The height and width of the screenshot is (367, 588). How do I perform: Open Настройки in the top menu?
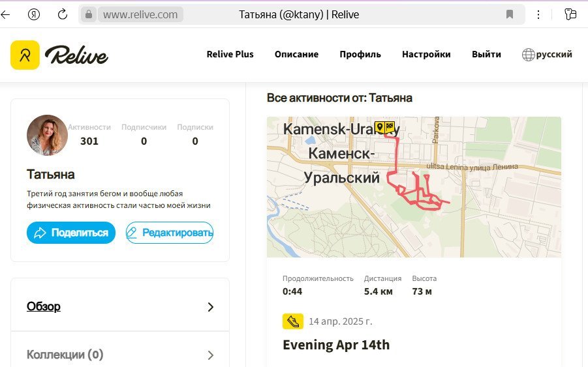coord(426,54)
